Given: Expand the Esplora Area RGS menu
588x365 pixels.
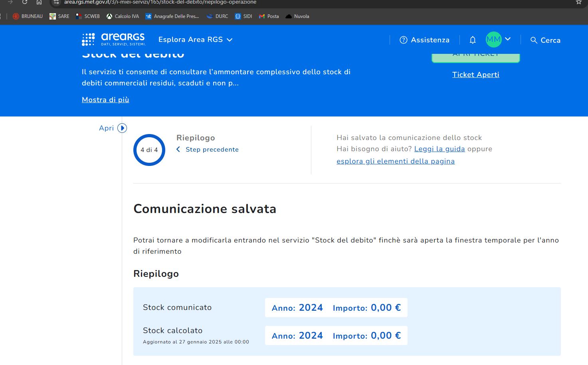Looking at the screenshot, I should point(195,39).
